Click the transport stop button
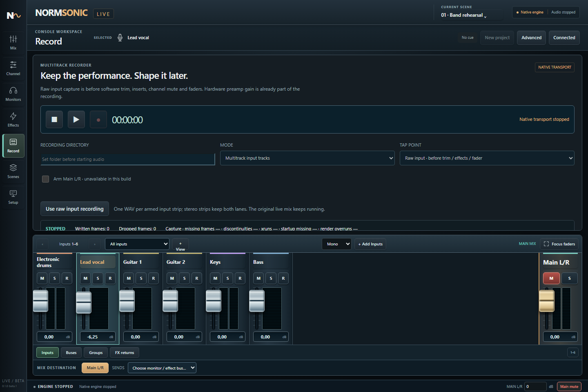The height and width of the screenshot is (392, 588). 54,120
